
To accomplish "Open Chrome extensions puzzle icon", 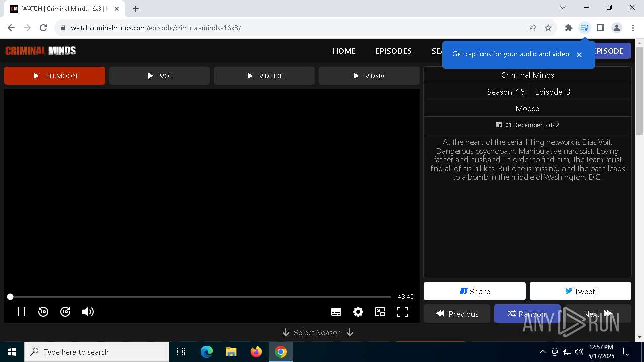I will [569, 28].
